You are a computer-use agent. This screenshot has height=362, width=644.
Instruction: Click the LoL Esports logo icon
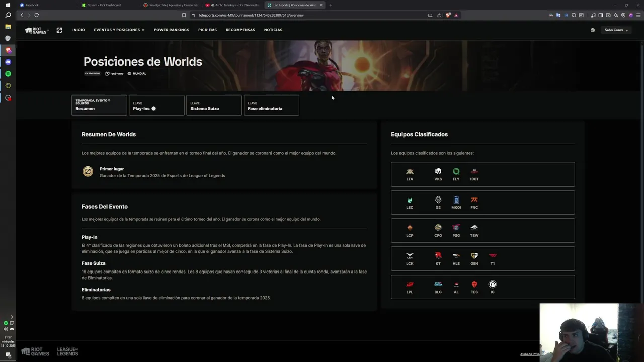pyautogui.click(x=59, y=30)
